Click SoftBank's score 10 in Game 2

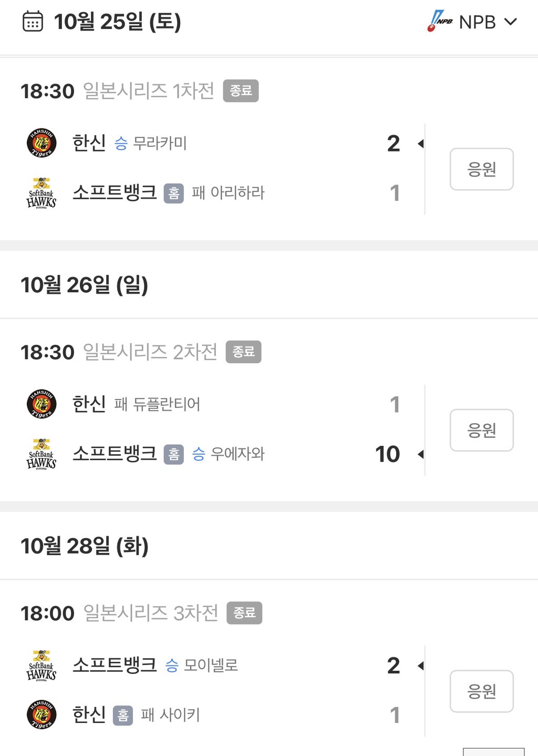(388, 454)
